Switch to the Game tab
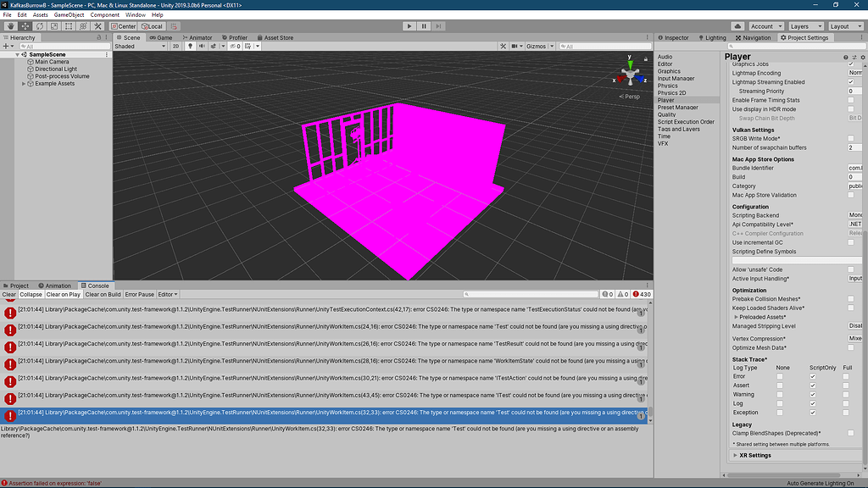This screenshot has width=868, height=488. click(x=159, y=36)
